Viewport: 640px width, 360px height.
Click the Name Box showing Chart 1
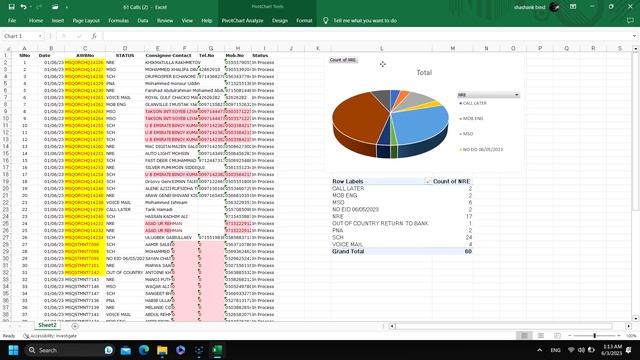click(20, 36)
